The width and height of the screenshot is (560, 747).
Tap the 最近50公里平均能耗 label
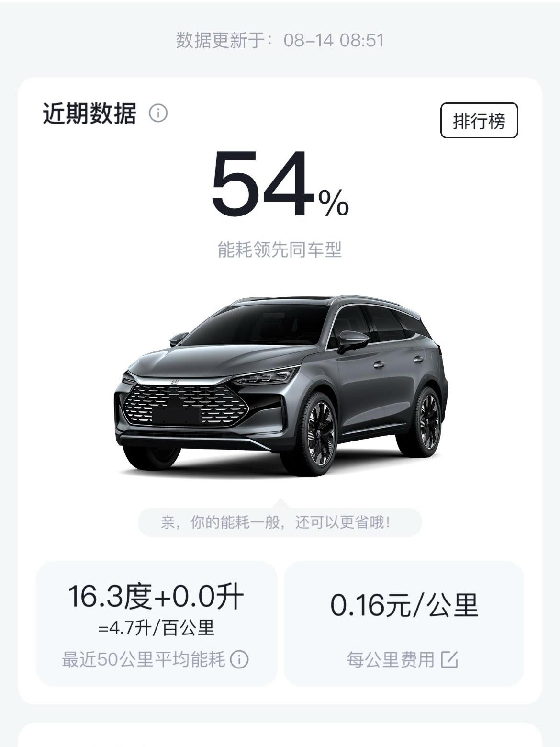(143, 659)
